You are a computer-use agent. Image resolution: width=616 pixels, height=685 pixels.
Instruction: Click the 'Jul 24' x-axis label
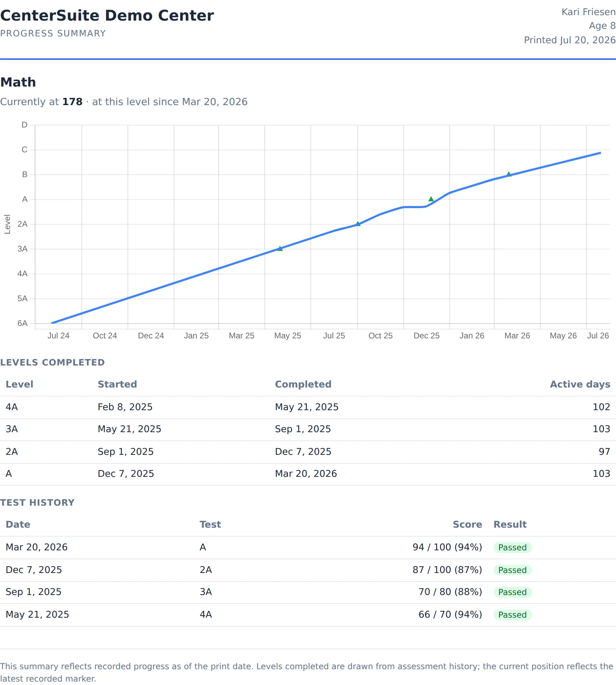point(58,336)
